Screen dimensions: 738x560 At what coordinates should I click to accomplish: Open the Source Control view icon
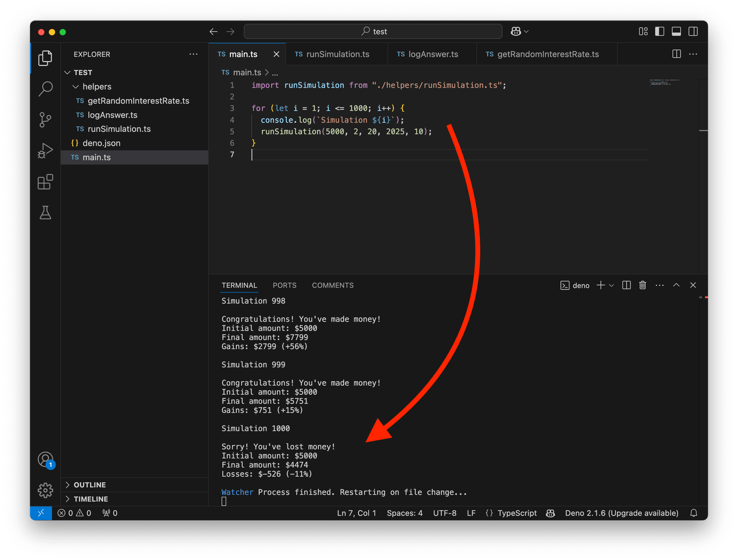45,120
